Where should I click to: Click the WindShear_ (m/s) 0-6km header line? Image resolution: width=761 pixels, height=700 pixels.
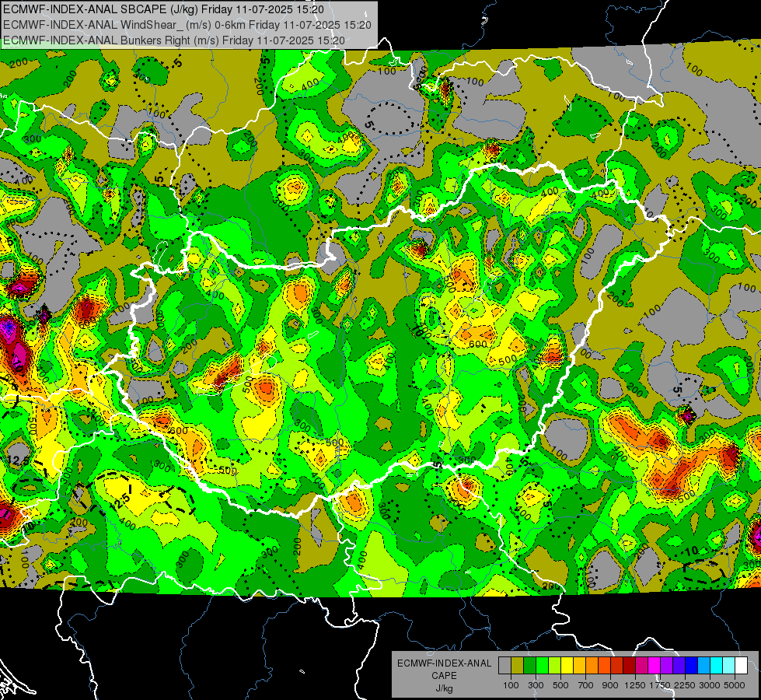(187, 25)
